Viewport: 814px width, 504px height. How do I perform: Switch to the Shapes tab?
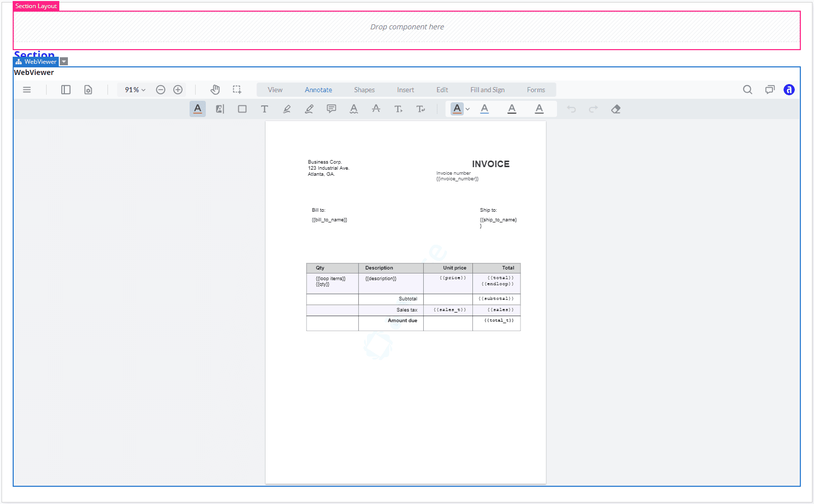click(364, 90)
